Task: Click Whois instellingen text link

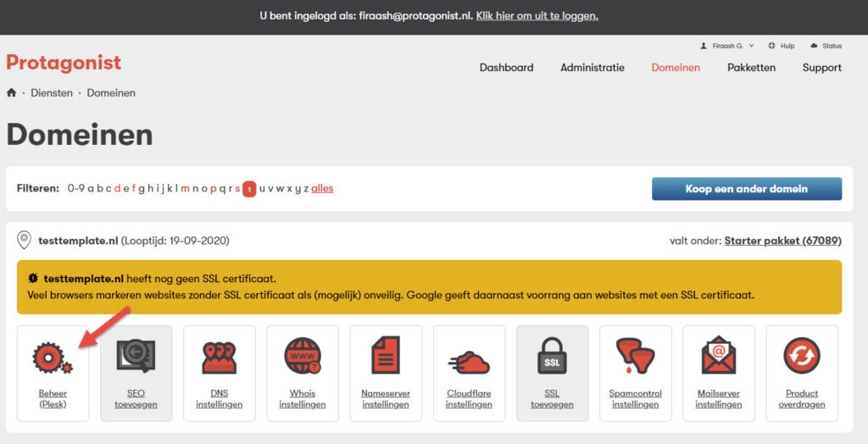Action: point(303,398)
